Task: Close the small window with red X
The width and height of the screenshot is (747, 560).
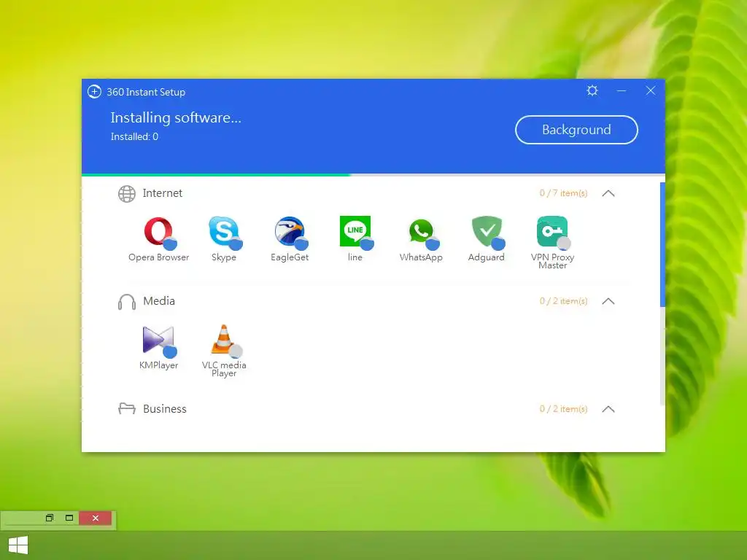Action: (x=96, y=518)
